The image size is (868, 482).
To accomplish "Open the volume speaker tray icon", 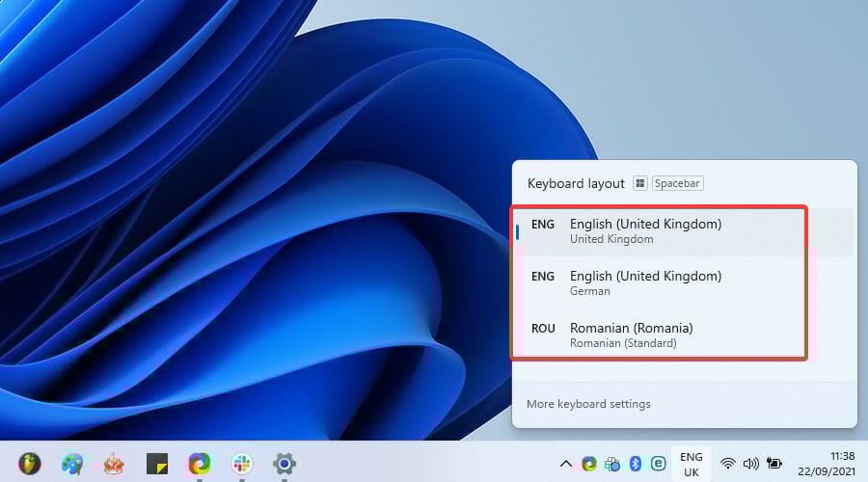I will (750, 464).
